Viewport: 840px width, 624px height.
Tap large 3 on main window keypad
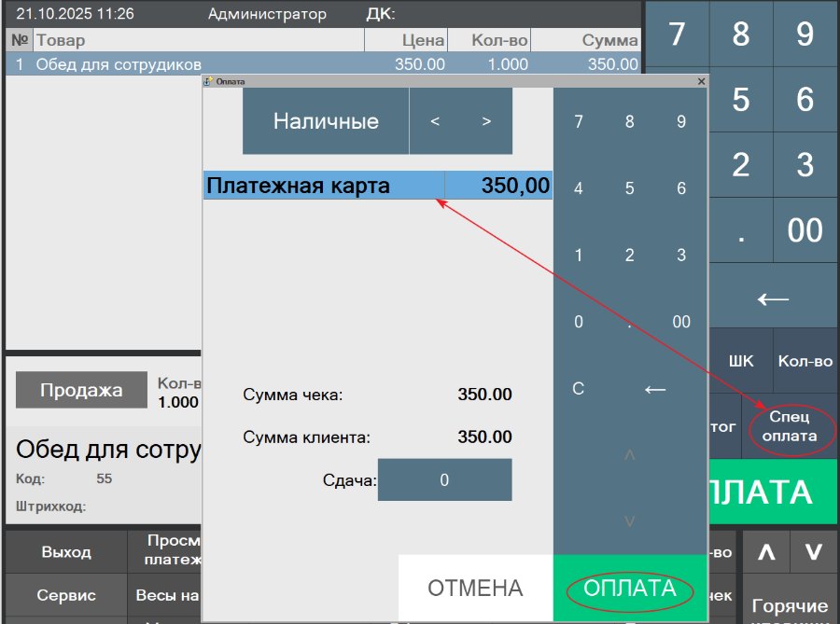(805, 165)
